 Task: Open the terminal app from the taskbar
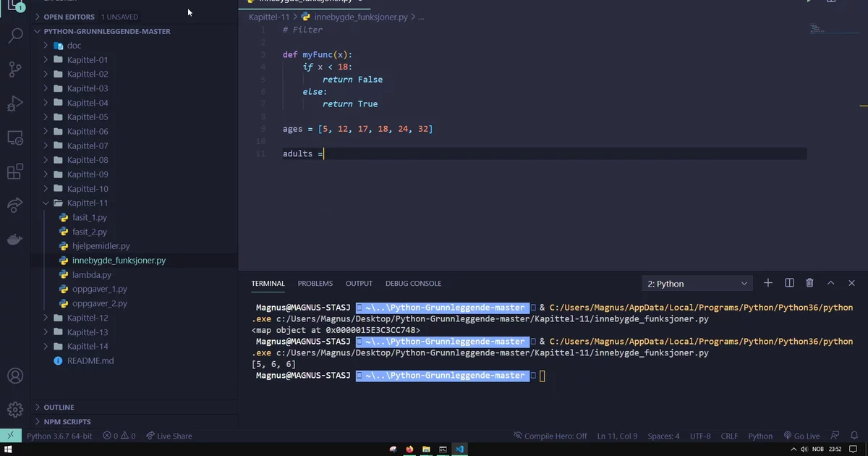[x=443, y=449]
